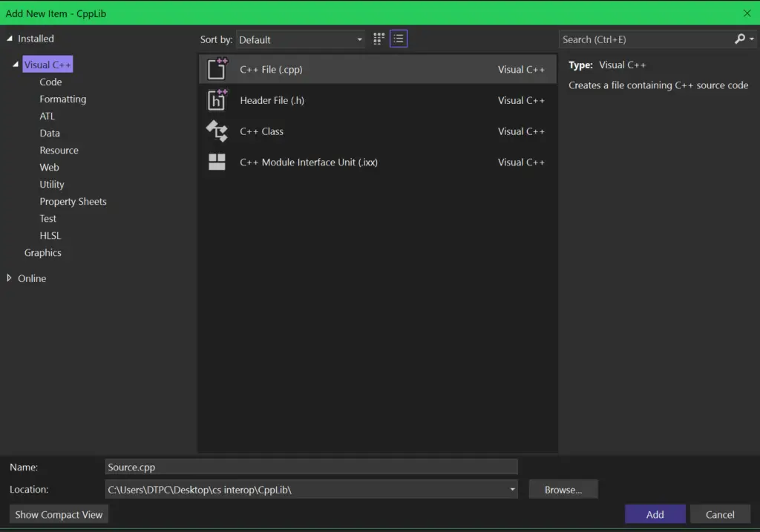760x532 pixels.
Task: Click the Add button
Action: click(x=655, y=514)
